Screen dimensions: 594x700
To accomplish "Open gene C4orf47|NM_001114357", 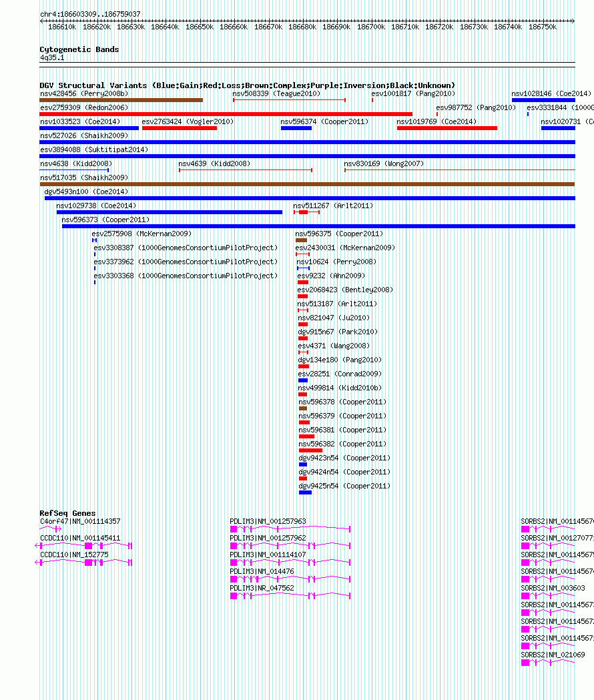I will coord(80,521).
